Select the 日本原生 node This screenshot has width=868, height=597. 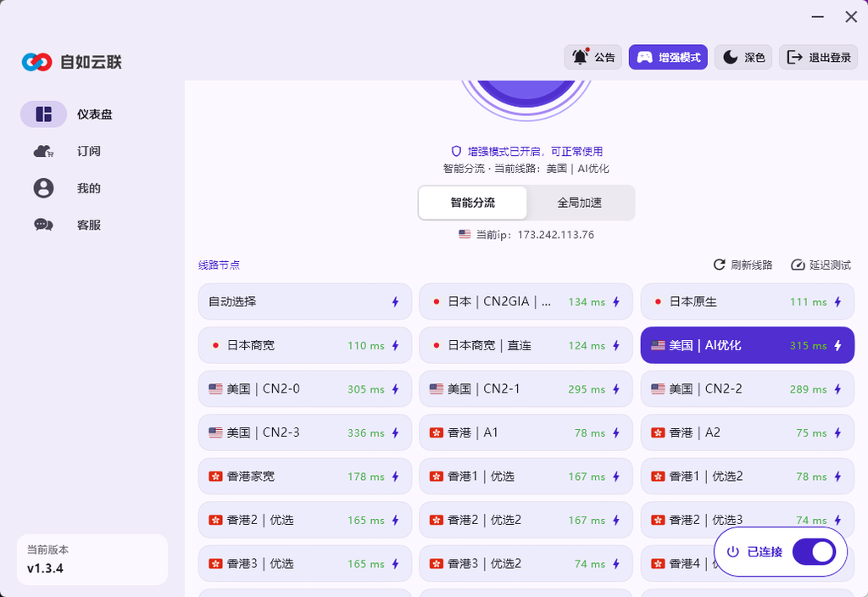pos(748,302)
